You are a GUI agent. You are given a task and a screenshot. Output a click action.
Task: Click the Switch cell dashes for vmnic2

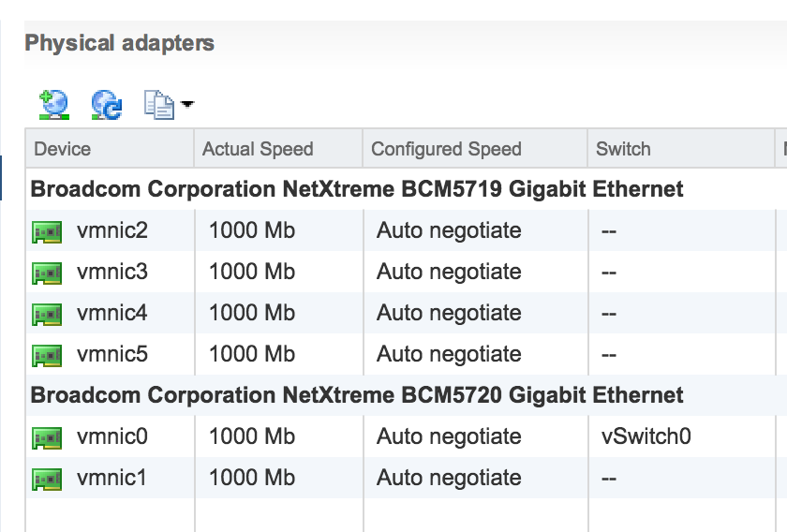[609, 232]
